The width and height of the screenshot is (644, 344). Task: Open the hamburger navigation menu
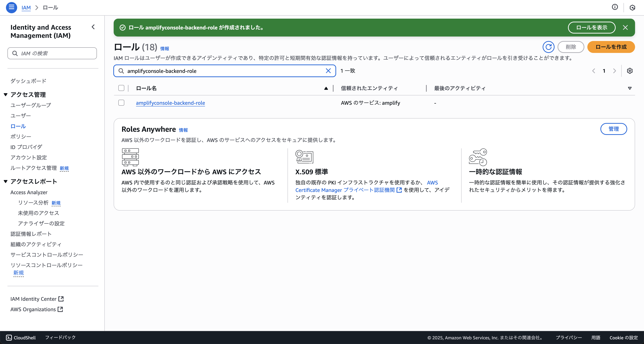[12, 7]
